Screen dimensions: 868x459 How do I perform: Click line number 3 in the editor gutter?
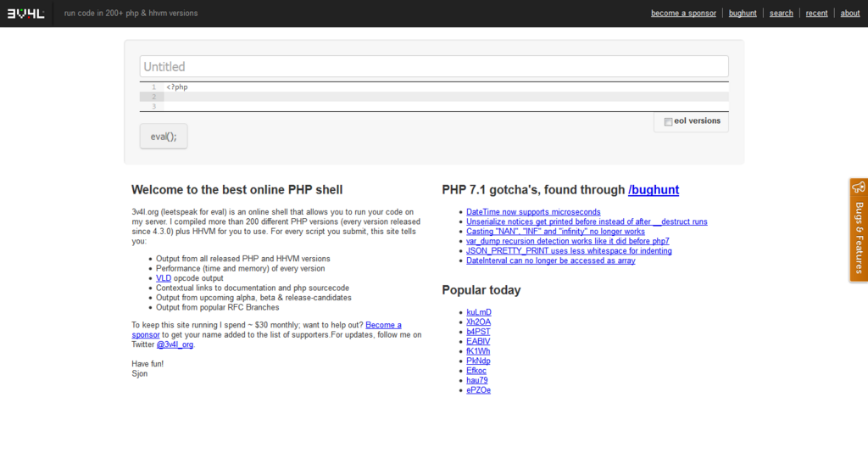click(x=154, y=106)
